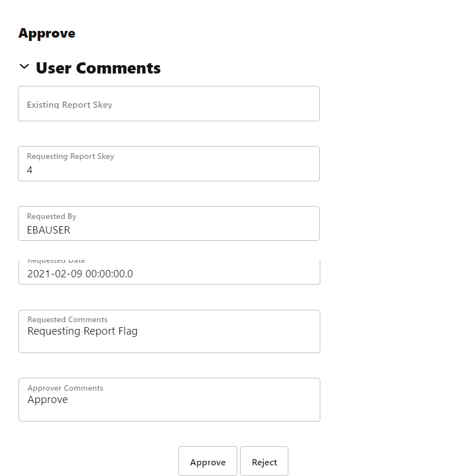Click the Requested Date label
469x476 pixels.
click(56, 260)
